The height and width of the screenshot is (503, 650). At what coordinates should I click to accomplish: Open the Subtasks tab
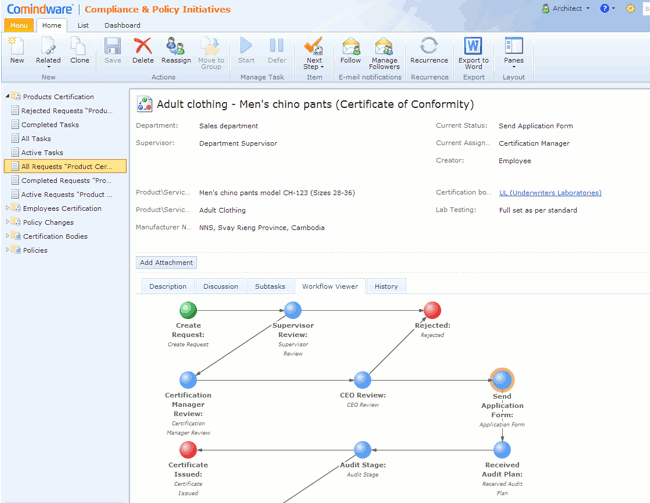click(x=270, y=286)
